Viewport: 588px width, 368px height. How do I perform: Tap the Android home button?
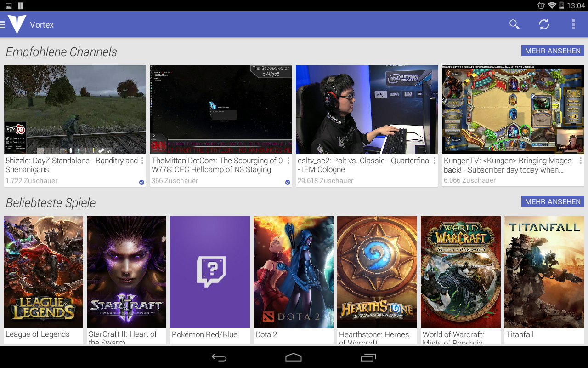pyautogui.click(x=294, y=357)
